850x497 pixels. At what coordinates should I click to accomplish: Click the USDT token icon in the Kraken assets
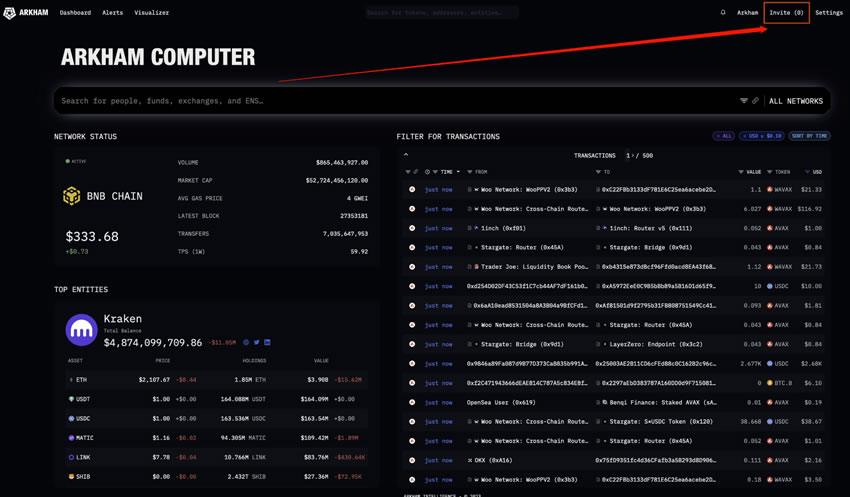click(71, 399)
